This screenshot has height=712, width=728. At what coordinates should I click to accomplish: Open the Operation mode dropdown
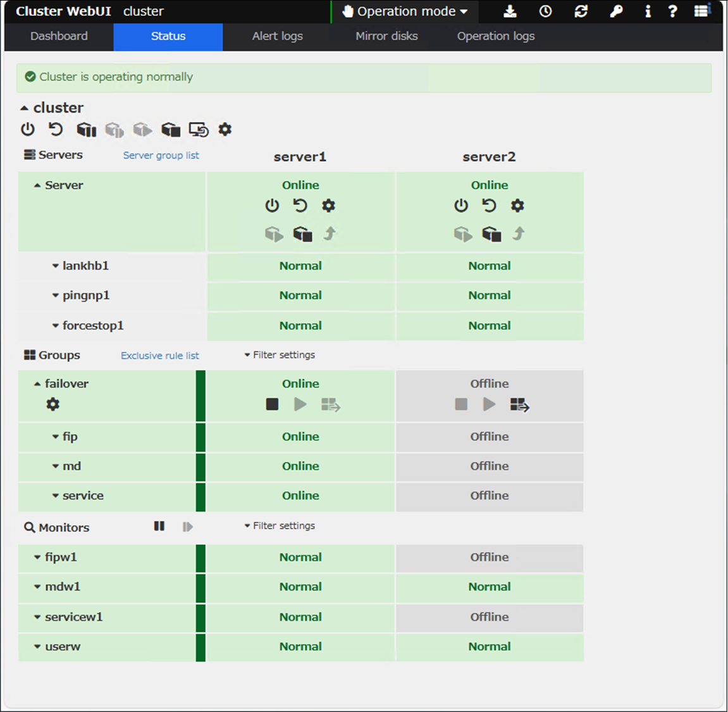[405, 11]
